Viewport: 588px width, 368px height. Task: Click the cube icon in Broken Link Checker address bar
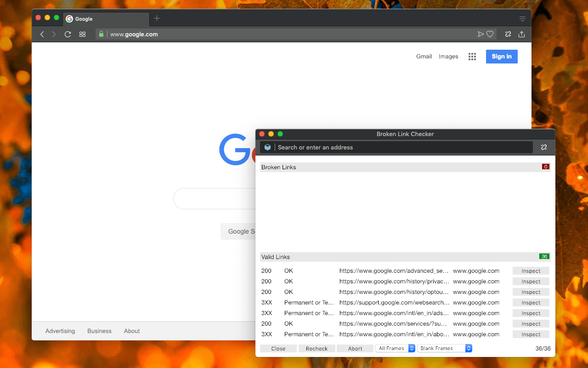(x=267, y=147)
